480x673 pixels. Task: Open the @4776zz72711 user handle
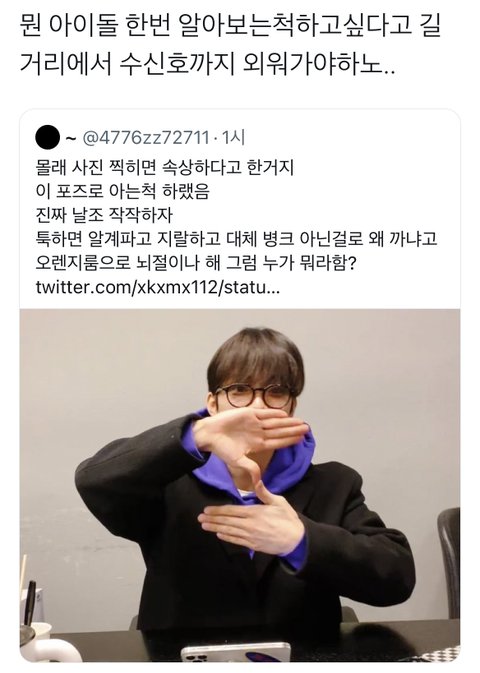coord(146,138)
